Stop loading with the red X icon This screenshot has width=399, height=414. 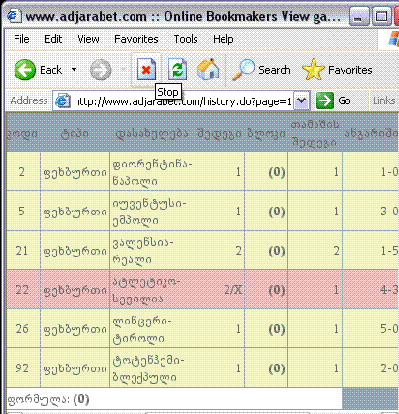coord(146,70)
